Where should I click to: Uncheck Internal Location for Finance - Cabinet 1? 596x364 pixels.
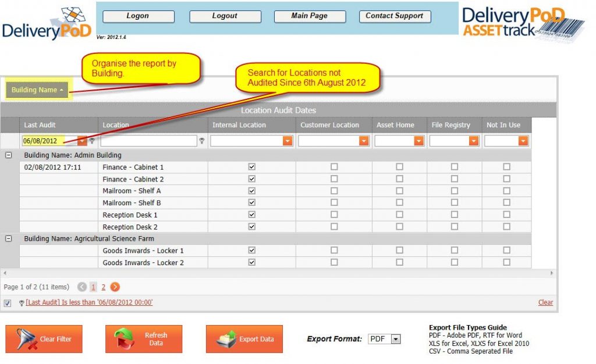(x=251, y=167)
